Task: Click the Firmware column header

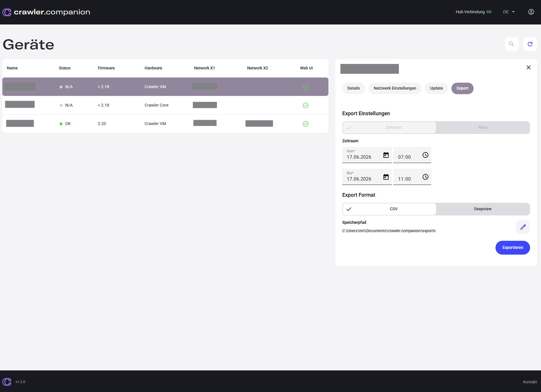Action: tap(106, 68)
